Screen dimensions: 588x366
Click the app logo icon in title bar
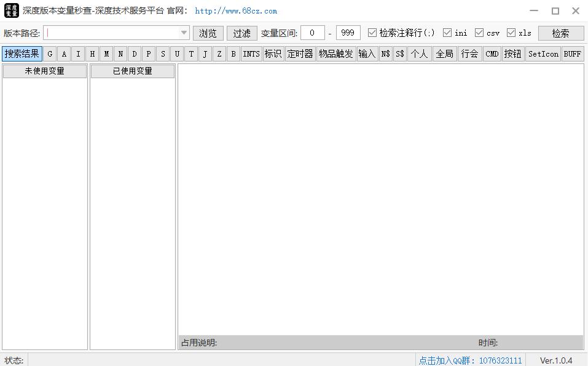point(11,10)
